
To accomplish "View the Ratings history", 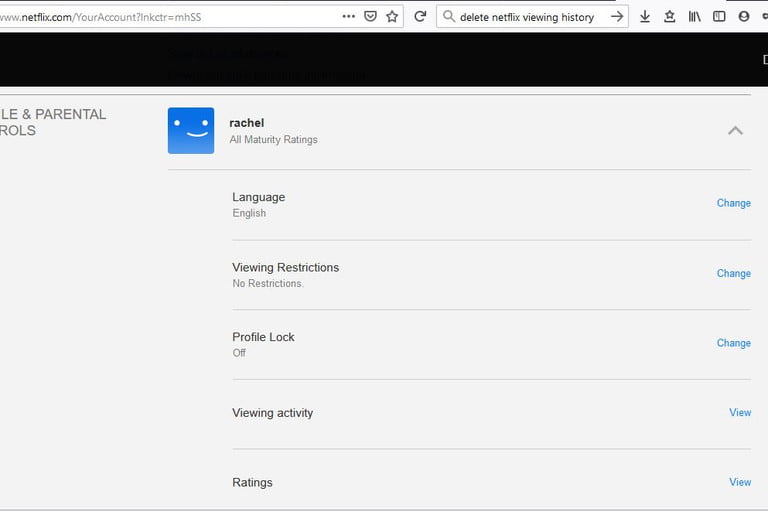I will pyautogui.click(x=740, y=482).
